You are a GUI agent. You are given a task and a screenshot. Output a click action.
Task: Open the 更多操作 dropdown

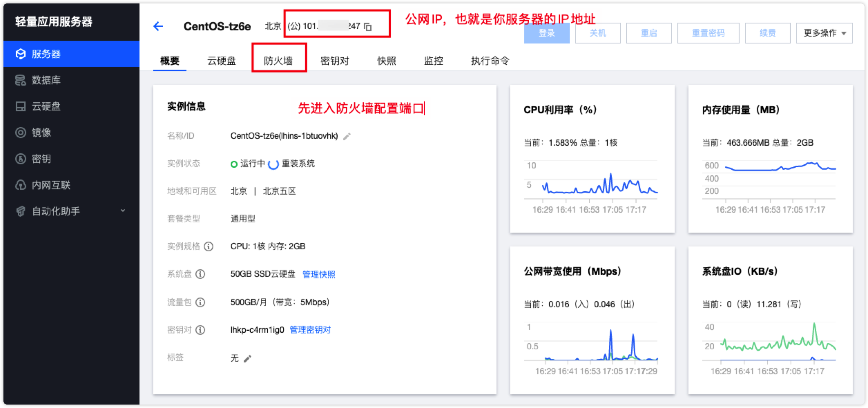pos(824,33)
